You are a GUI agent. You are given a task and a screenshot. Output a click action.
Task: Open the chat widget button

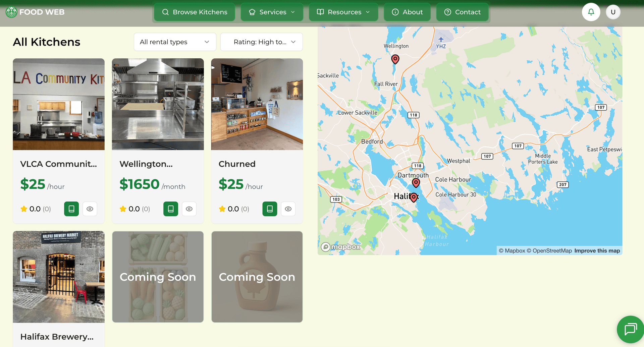click(x=631, y=329)
